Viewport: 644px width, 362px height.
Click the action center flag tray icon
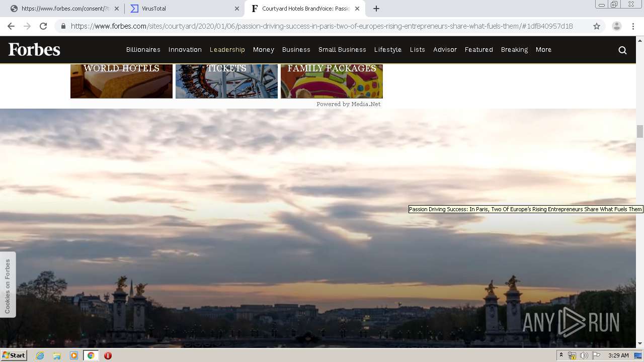coord(596,355)
